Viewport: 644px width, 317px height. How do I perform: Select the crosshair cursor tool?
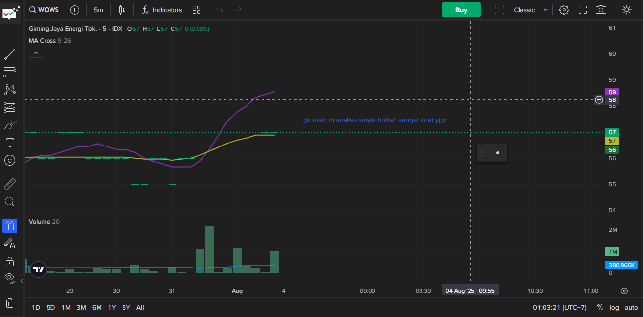[x=10, y=37]
